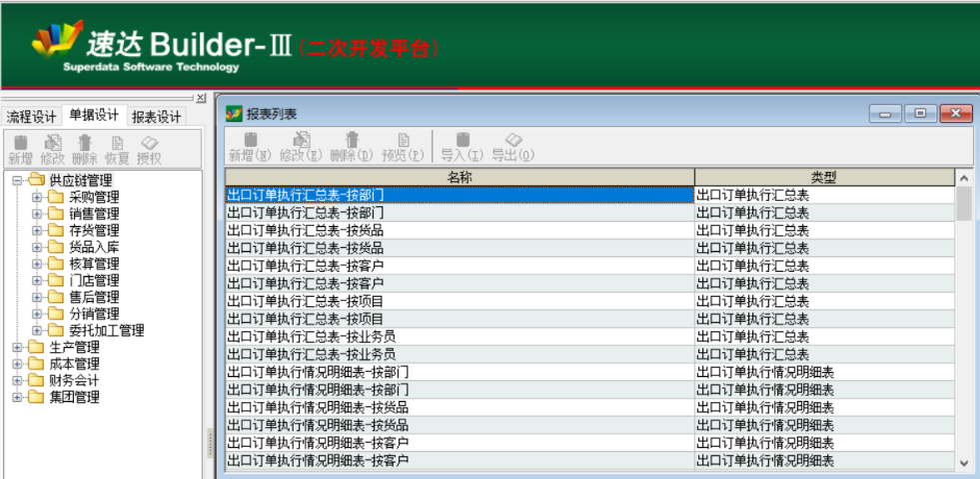Maximize the 报表列表 window

[921, 114]
